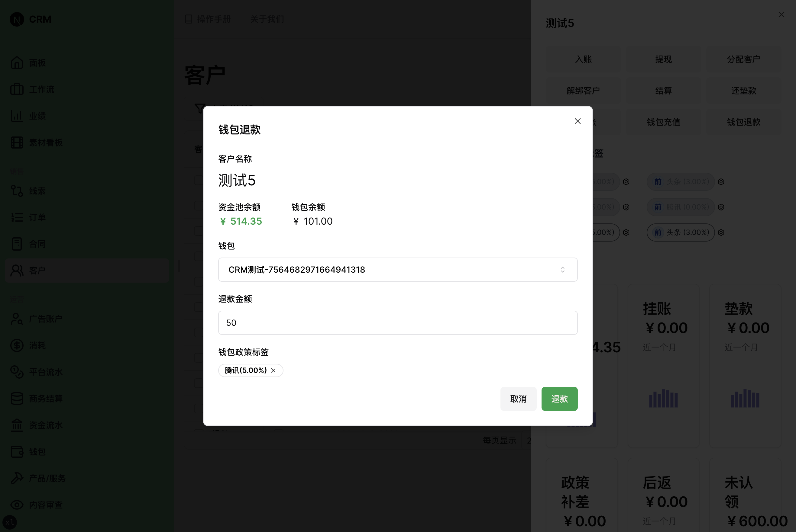796x532 pixels.
Task: Edit the refund amount input showing 50
Action: (x=397, y=322)
